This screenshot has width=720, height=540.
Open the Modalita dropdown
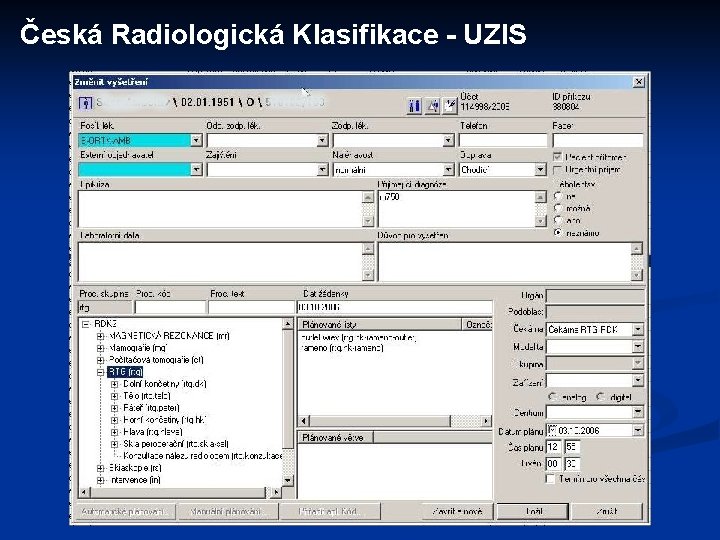pyautogui.click(x=638, y=347)
